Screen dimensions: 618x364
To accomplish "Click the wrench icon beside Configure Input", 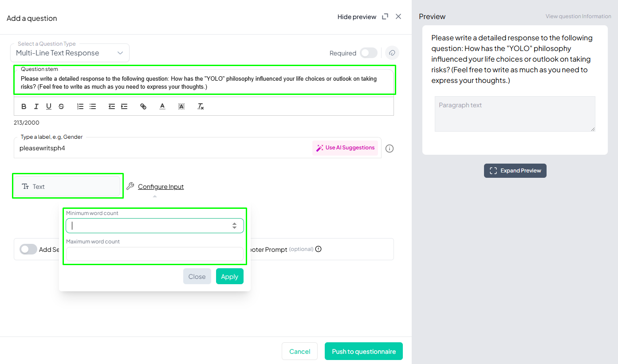I will coord(130,186).
